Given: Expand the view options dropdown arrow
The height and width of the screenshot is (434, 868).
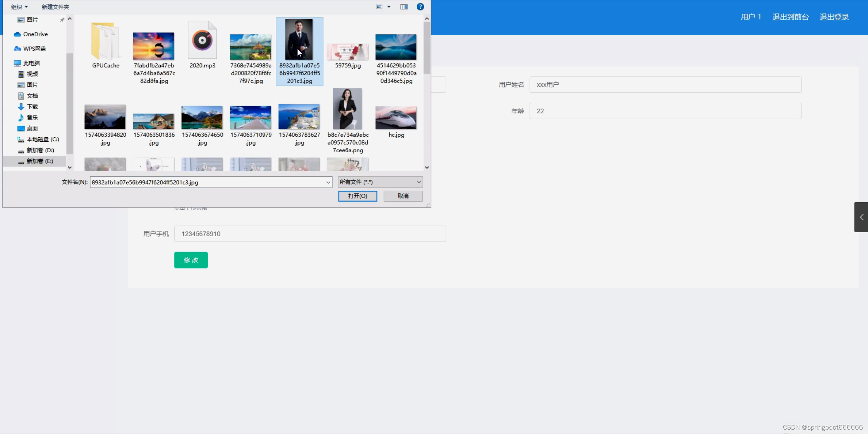Looking at the screenshot, I should (389, 7).
